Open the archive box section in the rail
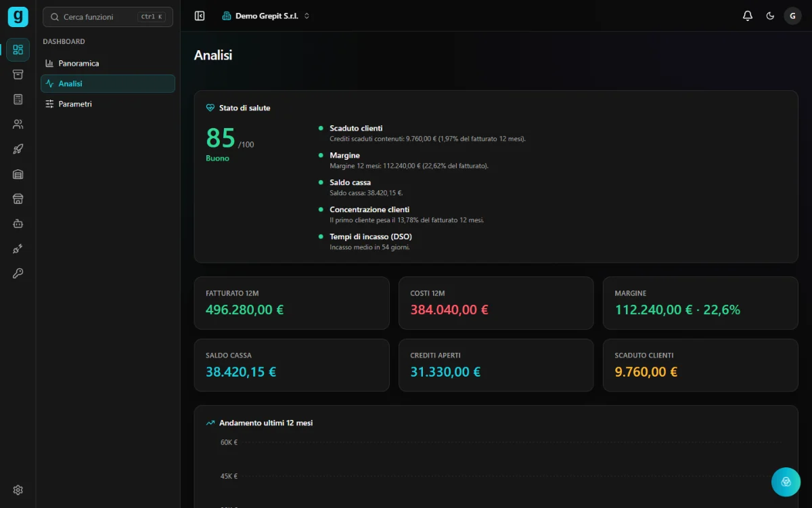The width and height of the screenshot is (812, 508). 18,75
